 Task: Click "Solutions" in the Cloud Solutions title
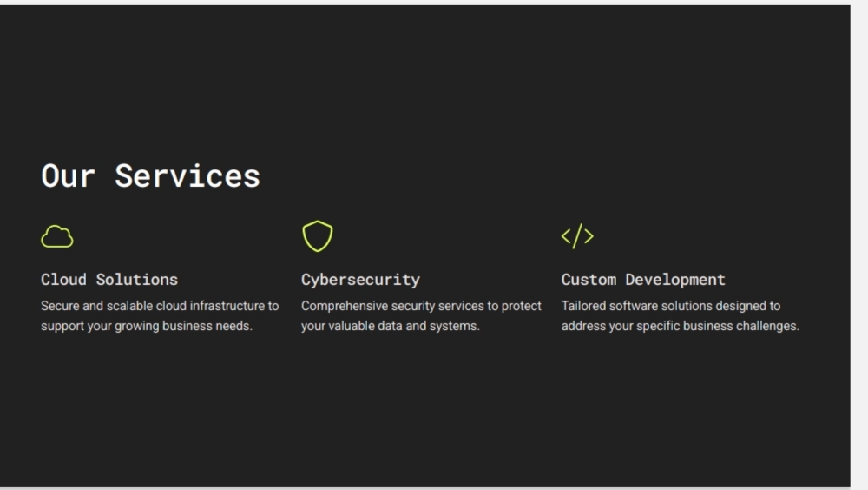click(x=137, y=280)
